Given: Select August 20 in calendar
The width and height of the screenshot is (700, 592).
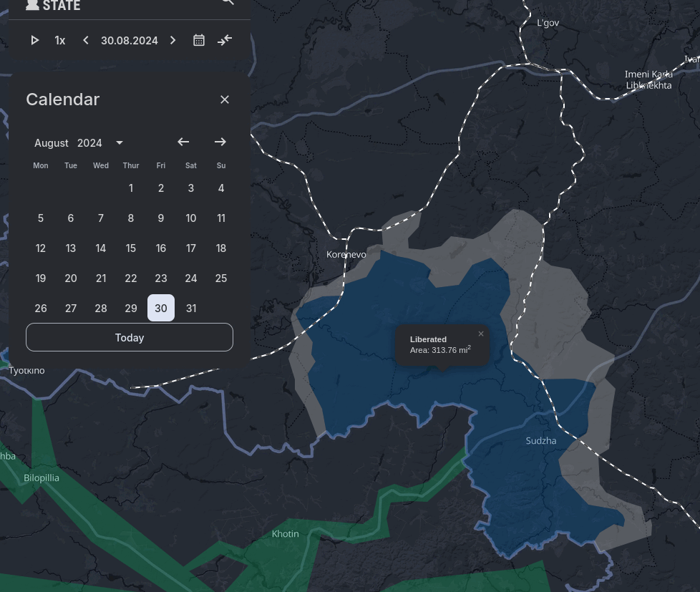Looking at the screenshot, I should pyautogui.click(x=71, y=278).
